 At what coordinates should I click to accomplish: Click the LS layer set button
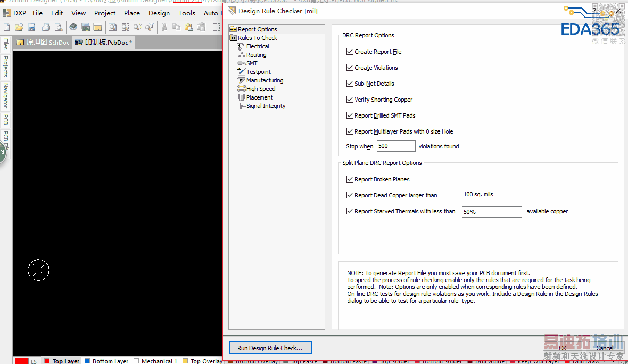click(34, 361)
